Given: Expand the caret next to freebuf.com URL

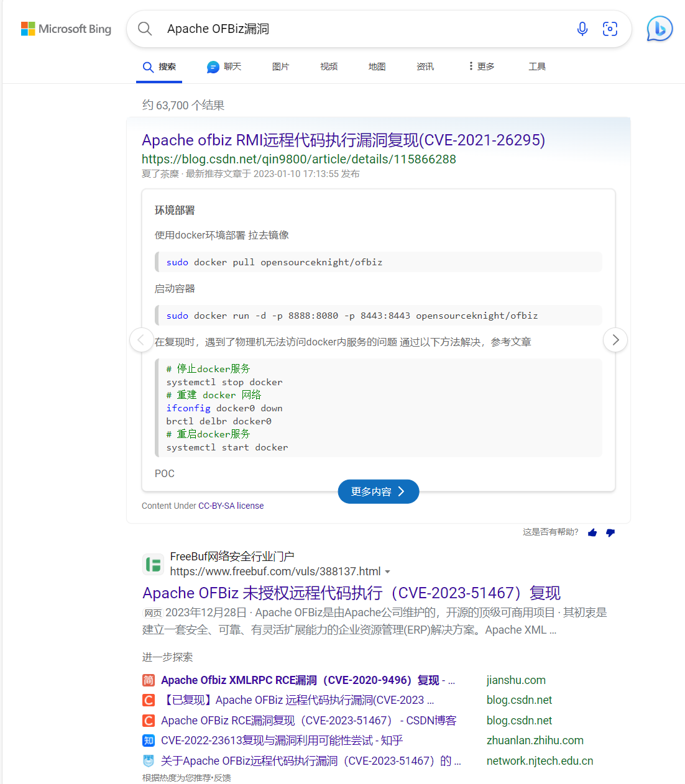Looking at the screenshot, I should 388,572.
